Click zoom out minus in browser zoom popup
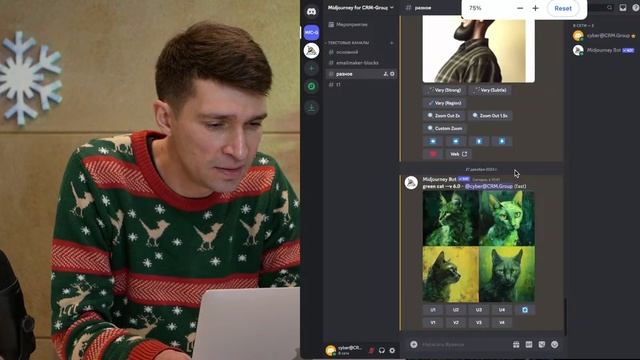 click(x=520, y=8)
